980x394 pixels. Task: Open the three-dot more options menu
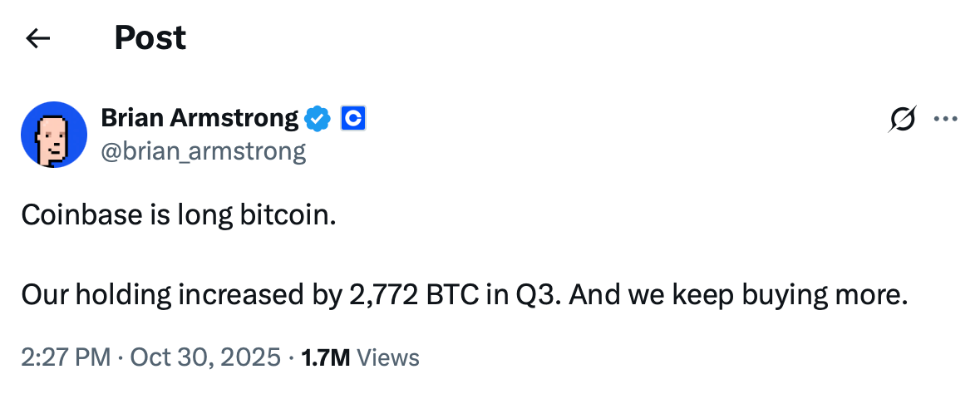pyautogui.click(x=946, y=120)
